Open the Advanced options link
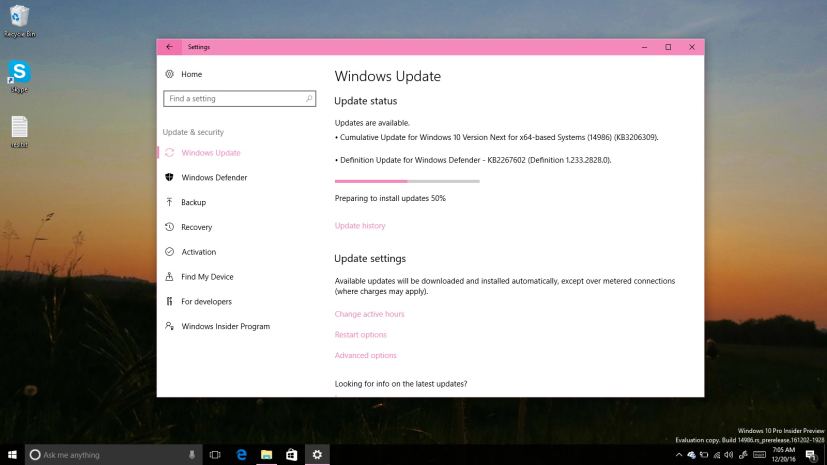Image resolution: width=827 pixels, height=465 pixels. click(x=366, y=355)
